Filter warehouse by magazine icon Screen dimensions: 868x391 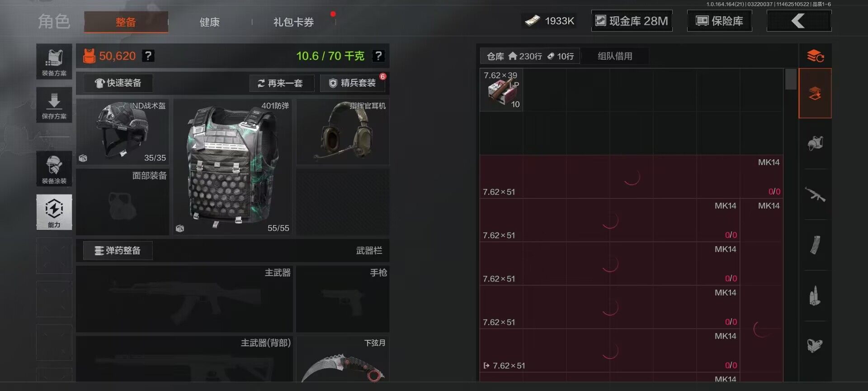click(815, 245)
